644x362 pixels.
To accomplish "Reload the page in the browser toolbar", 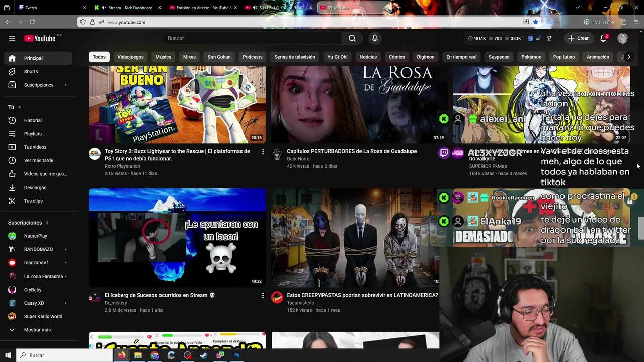I will (x=32, y=22).
